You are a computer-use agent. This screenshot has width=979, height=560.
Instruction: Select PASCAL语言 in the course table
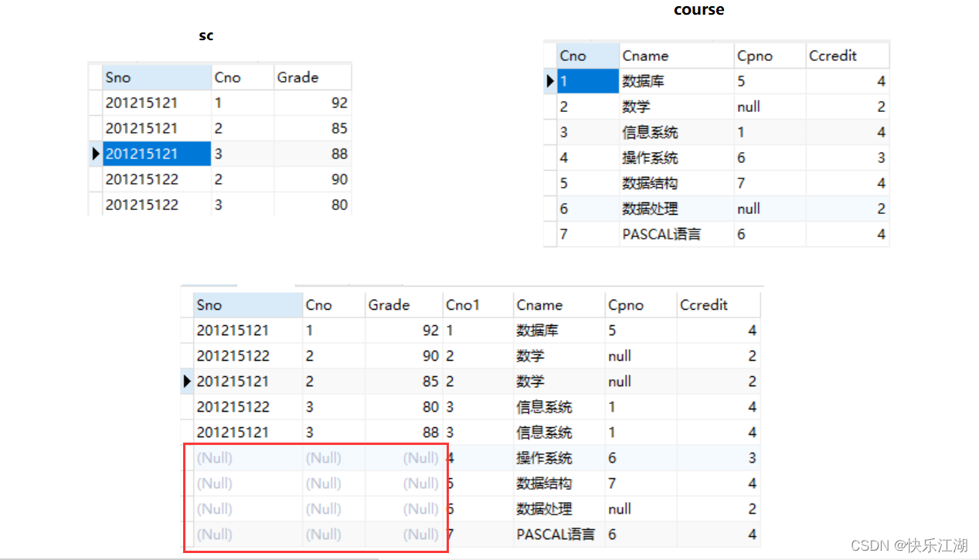677,234
